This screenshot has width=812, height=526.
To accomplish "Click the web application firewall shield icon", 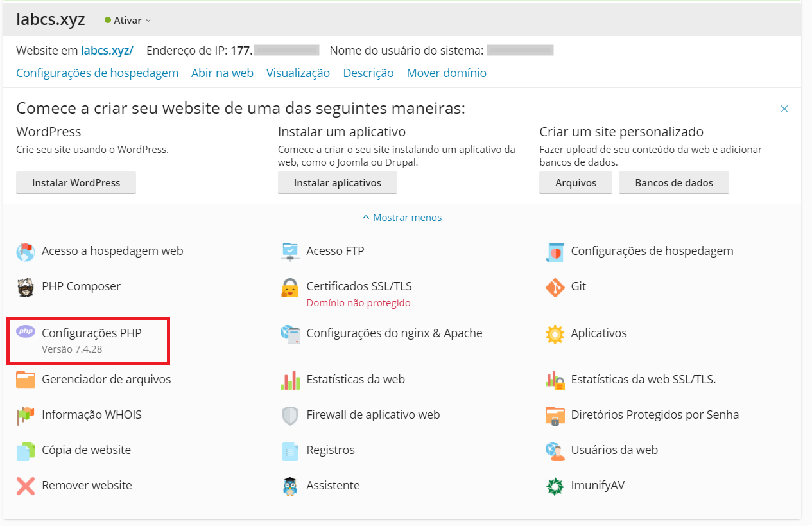I will 290,416.
